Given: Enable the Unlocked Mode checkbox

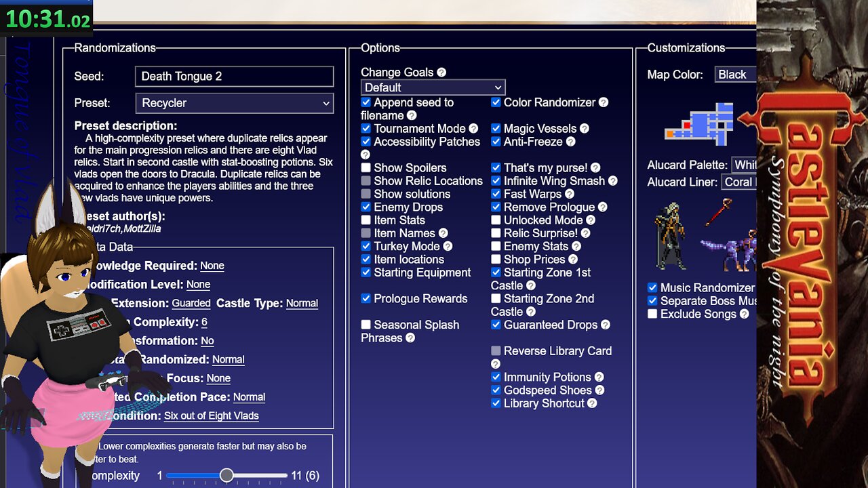Looking at the screenshot, I should click(496, 220).
